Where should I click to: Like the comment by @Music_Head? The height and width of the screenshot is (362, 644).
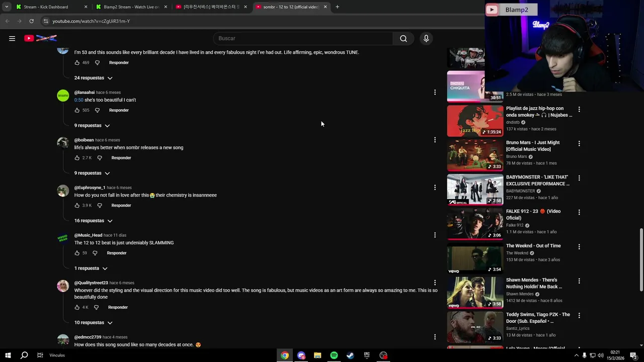tap(77, 253)
